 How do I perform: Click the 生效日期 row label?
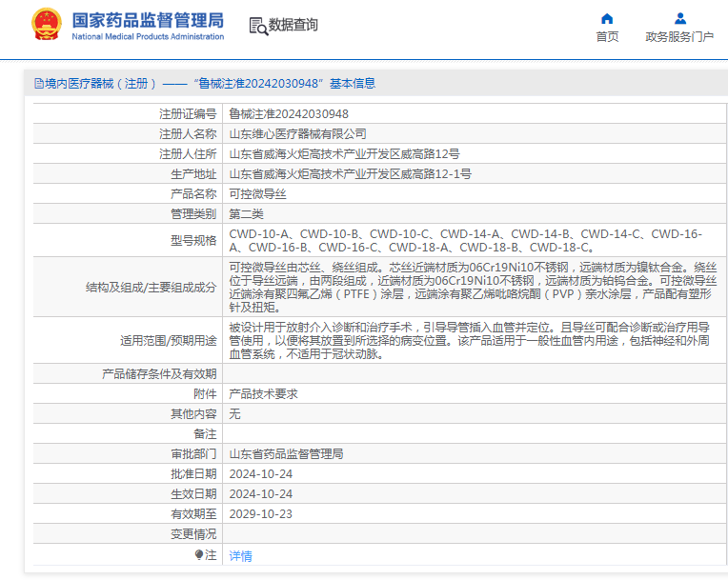tap(193, 493)
